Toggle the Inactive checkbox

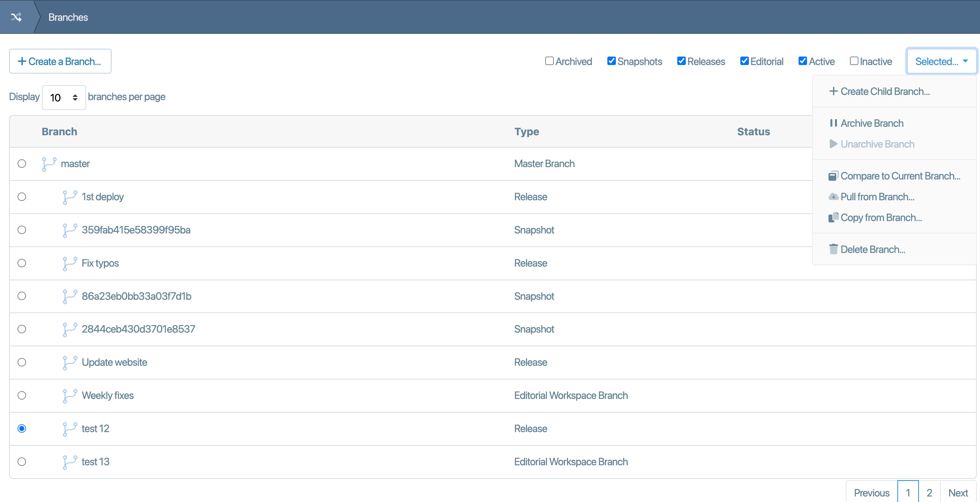coord(854,61)
